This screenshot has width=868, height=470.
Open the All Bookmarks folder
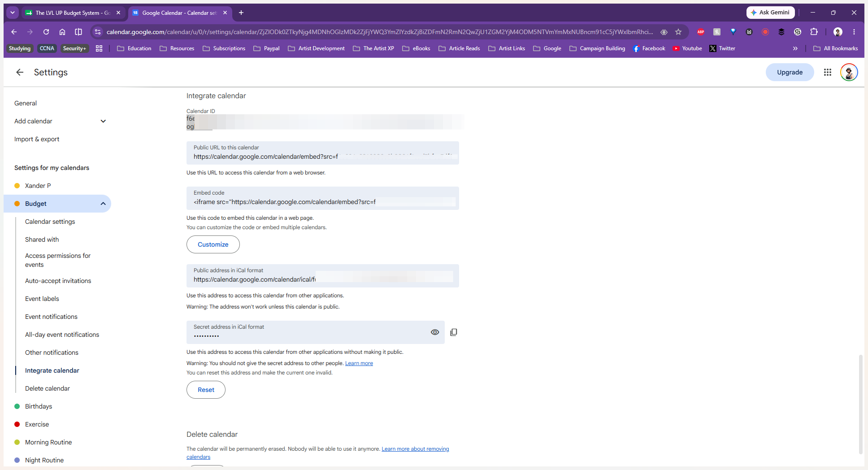pos(835,48)
